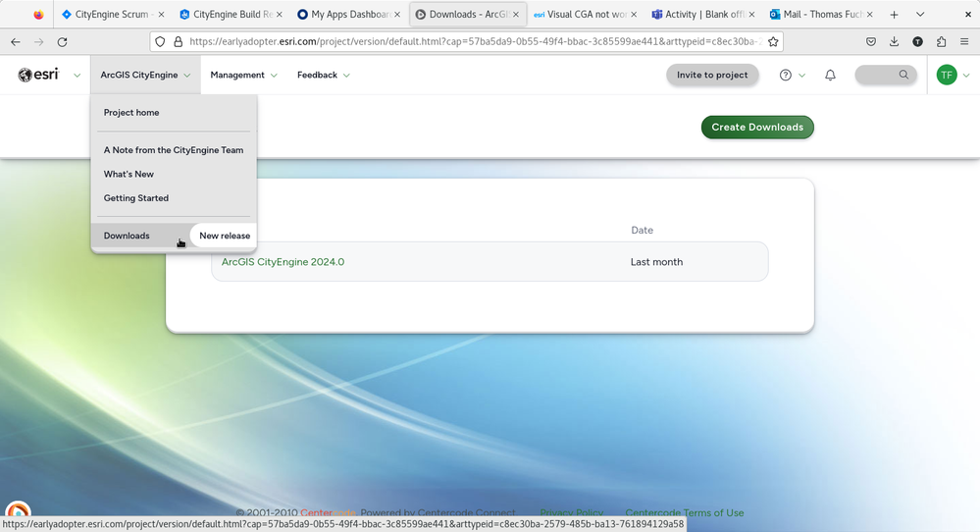
Task: Click the browser forward arrow
Action: 39,42
